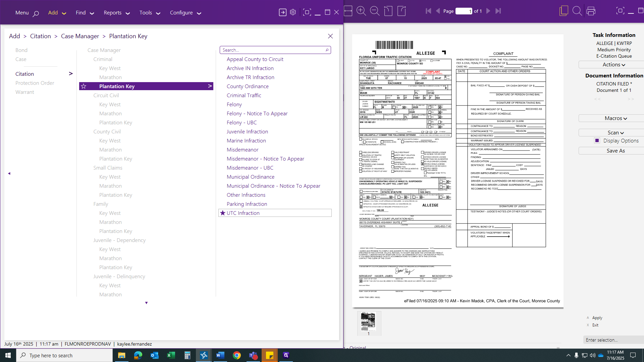Zoom in on the citation document
The image size is (644, 362).
coord(361,11)
